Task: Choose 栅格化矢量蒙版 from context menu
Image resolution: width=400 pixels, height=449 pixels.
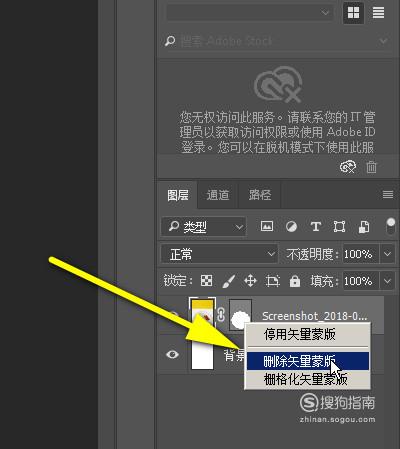Action: pos(308,379)
